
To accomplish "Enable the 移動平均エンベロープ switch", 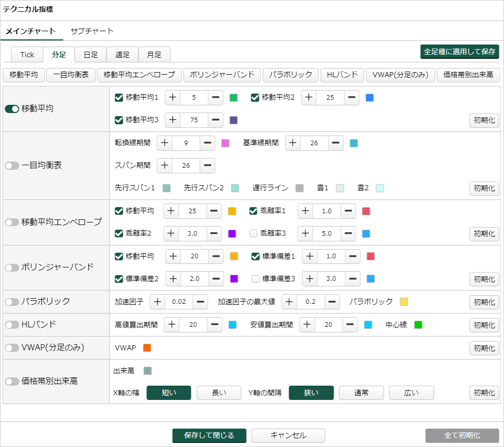I will coord(12,222).
